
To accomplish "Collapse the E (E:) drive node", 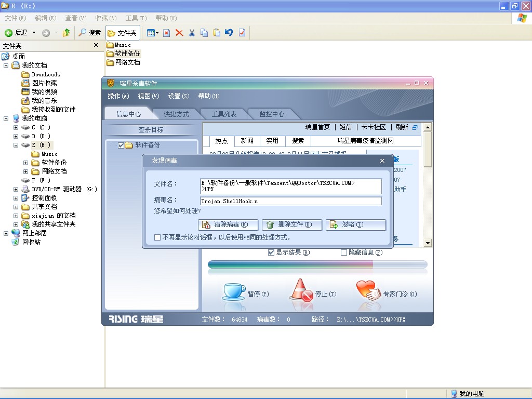I will click(x=16, y=145).
